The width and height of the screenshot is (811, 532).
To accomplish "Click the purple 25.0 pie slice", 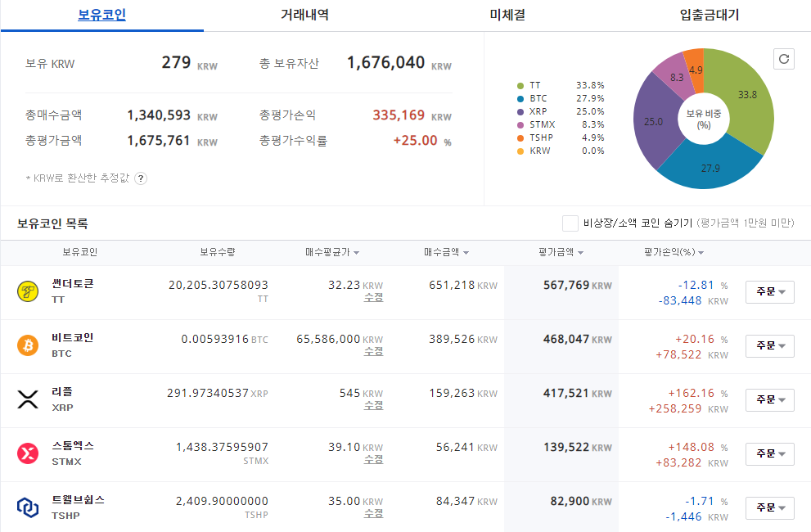I will [x=655, y=122].
